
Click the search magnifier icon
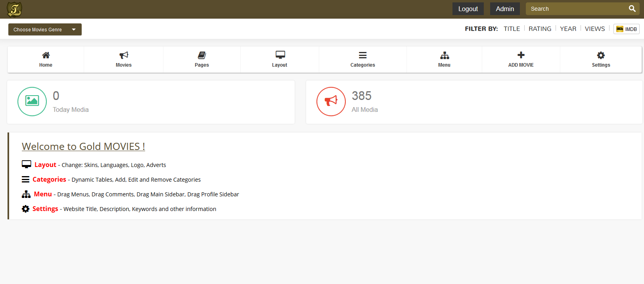click(x=632, y=9)
